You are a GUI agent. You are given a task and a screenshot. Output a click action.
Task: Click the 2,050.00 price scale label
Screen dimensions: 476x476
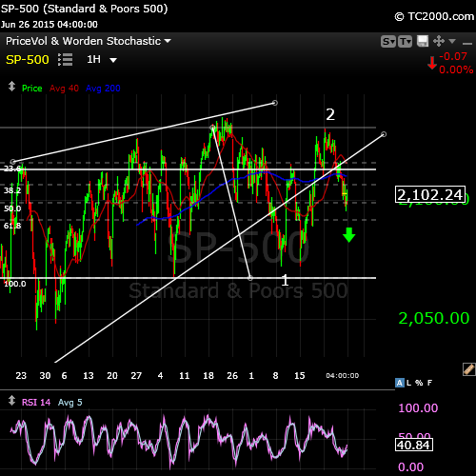pyautogui.click(x=433, y=318)
